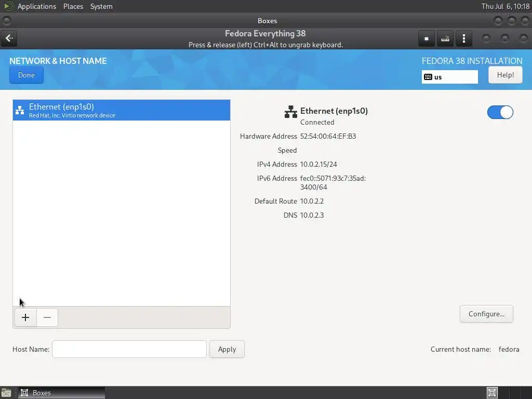532x399 pixels.
Task: Click the IPv4 address 10.0.2.15/24
Action: (318, 164)
